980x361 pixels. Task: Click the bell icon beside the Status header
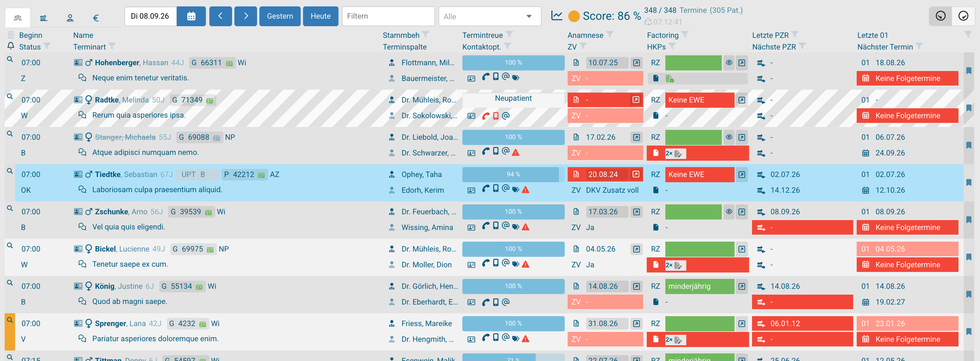pyautogui.click(x=11, y=46)
